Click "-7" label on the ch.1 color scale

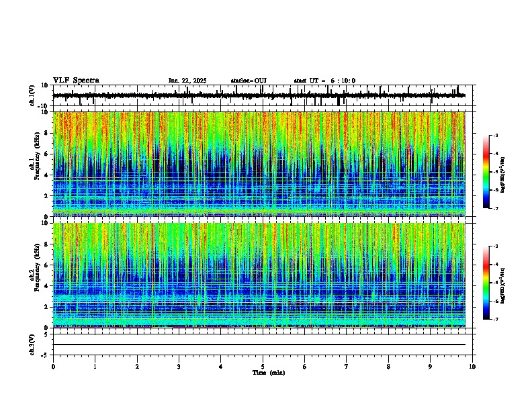click(x=496, y=208)
